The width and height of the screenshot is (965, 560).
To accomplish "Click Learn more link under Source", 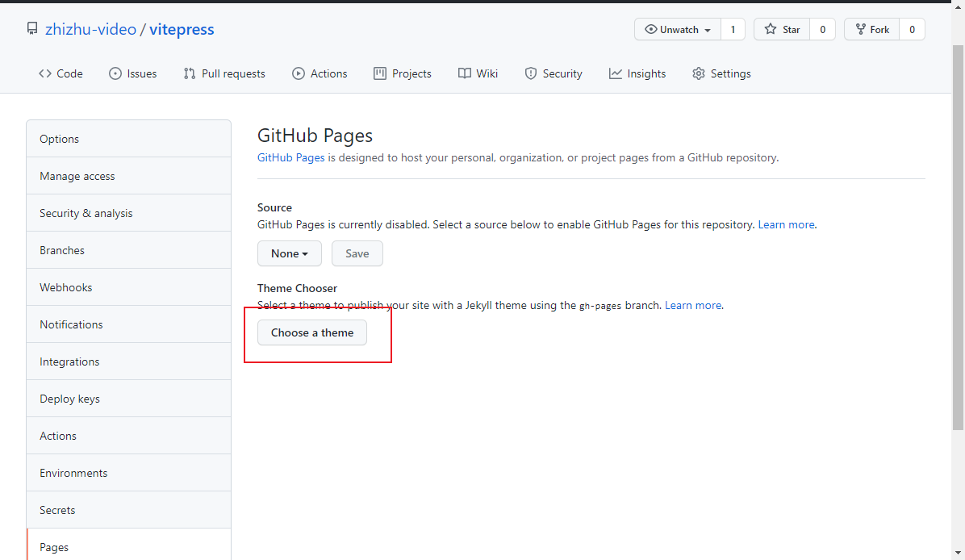I will pos(786,224).
